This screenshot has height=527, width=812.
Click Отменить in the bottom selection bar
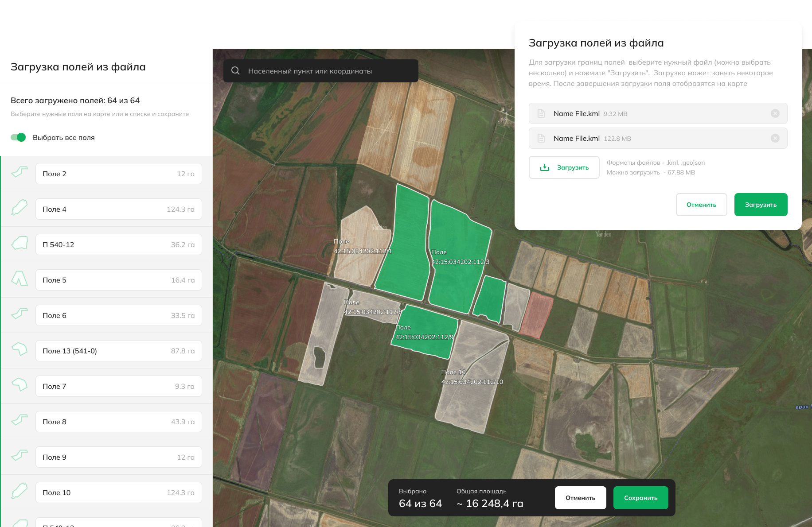click(x=581, y=498)
